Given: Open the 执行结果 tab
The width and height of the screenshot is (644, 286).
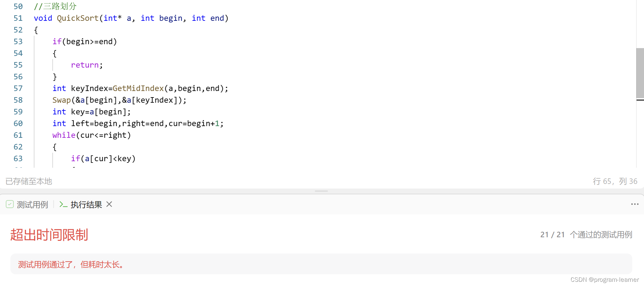Looking at the screenshot, I should click(86, 204).
